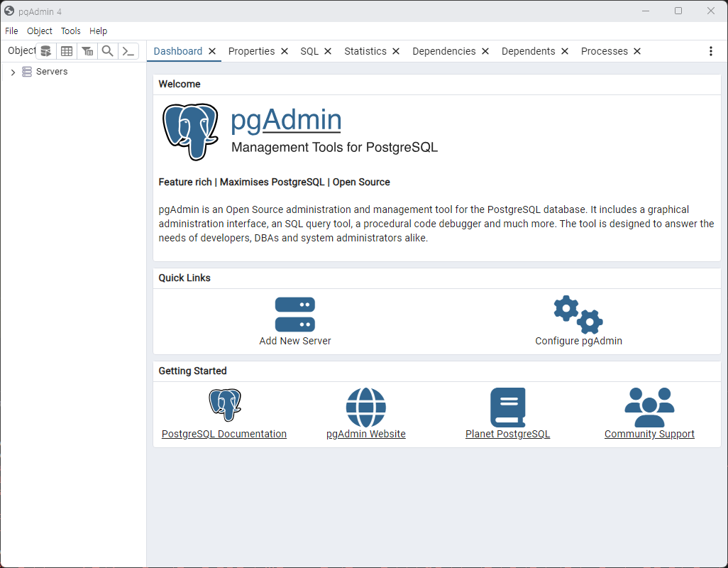Switch to the Statistics tab
This screenshot has width=728, height=568.
(x=365, y=51)
